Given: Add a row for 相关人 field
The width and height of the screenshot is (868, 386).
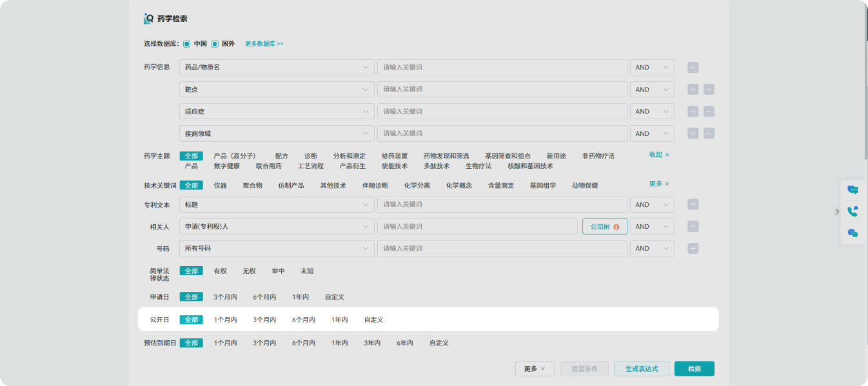Looking at the screenshot, I should [x=693, y=226].
